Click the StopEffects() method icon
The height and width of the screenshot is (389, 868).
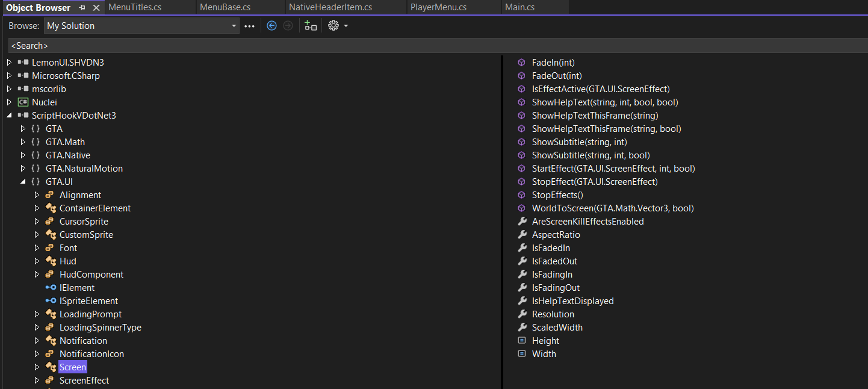[x=522, y=195]
